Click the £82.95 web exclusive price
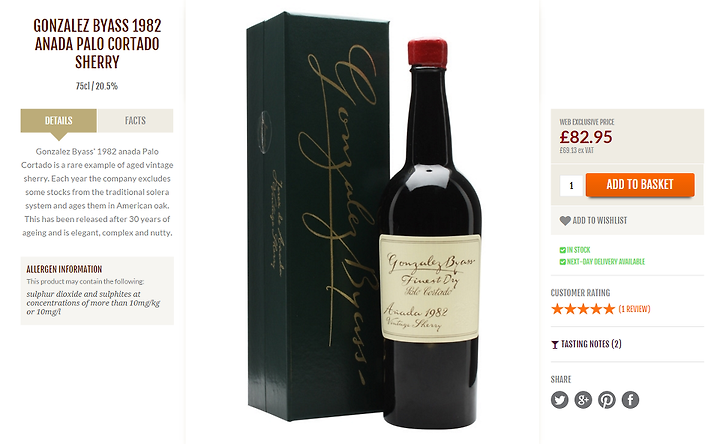720x444 pixels. 586,137
